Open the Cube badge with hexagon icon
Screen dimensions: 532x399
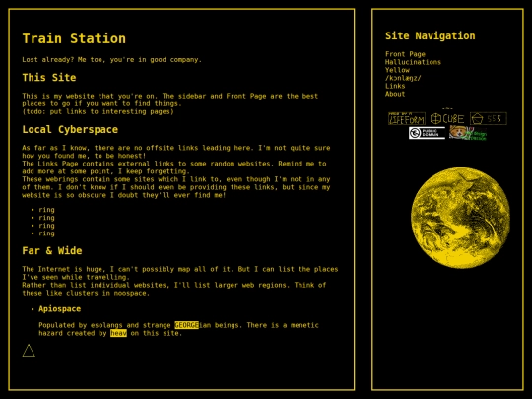447,119
